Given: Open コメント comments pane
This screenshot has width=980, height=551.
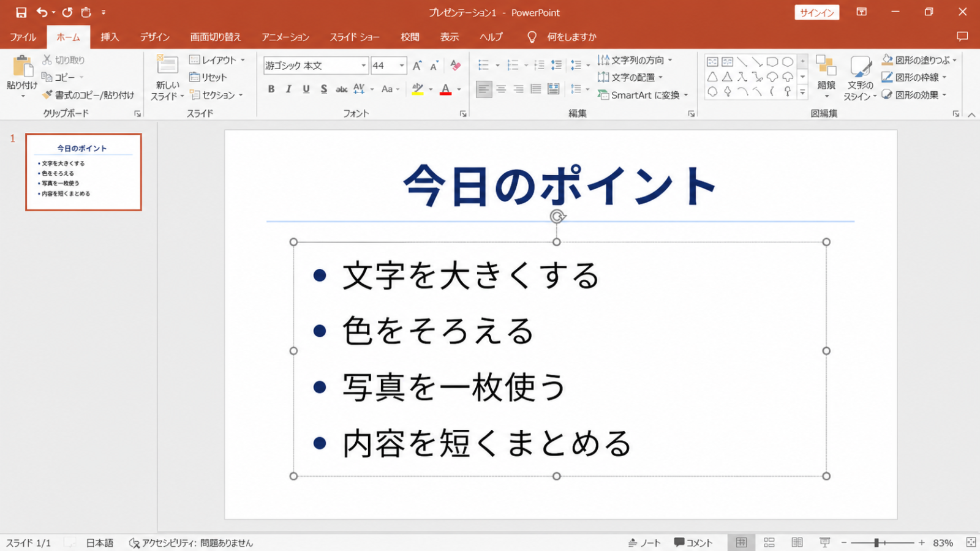Looking at the screenshot, I should (x=693, y=542).
